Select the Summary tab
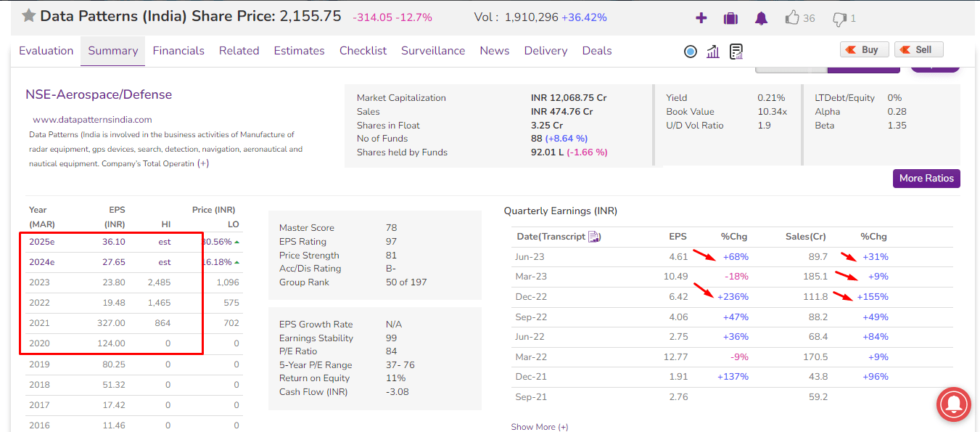 point(113,51)
